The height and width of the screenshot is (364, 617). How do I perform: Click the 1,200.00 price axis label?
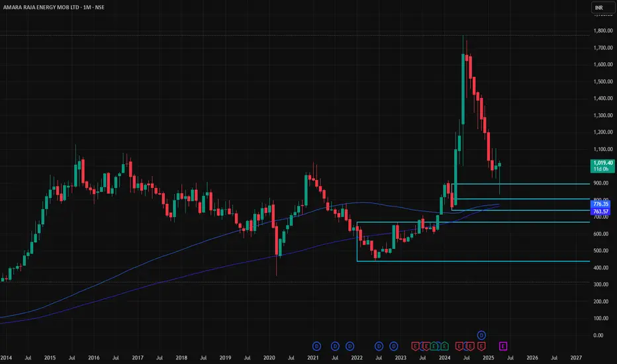click(x=603, y=132)
